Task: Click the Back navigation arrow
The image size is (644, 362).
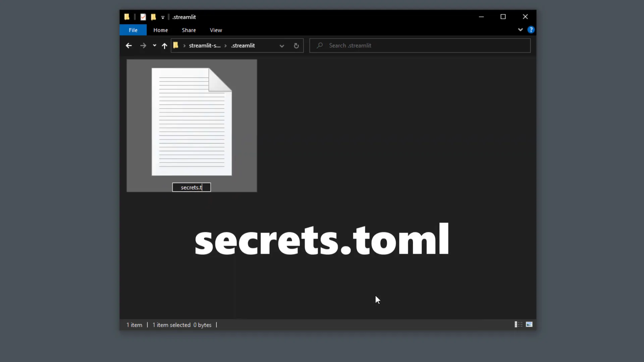Action: pos(129,46)
